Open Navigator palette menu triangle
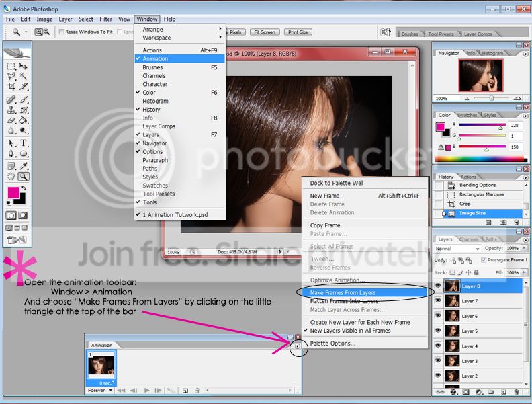532x404 pixels. pos(525,54)
